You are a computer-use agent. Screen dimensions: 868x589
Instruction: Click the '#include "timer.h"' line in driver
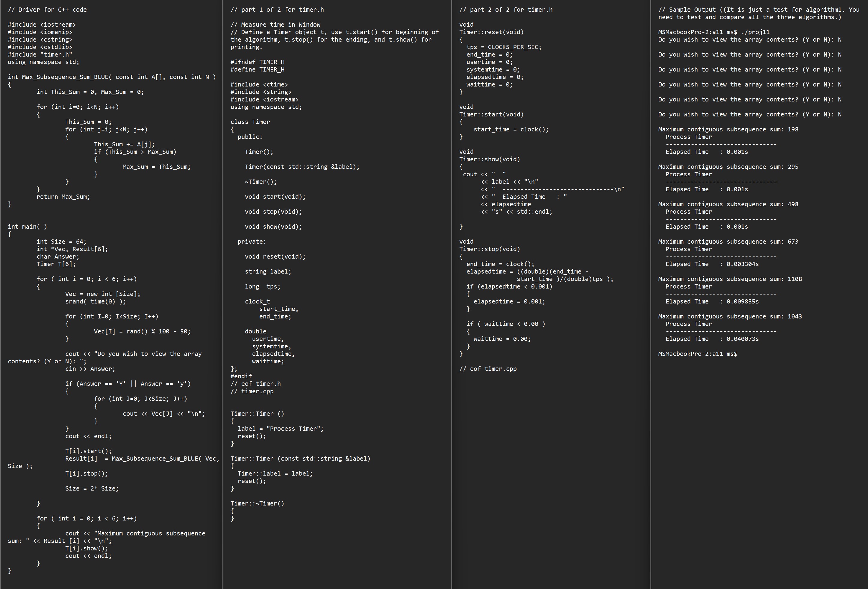click(40, 54)
